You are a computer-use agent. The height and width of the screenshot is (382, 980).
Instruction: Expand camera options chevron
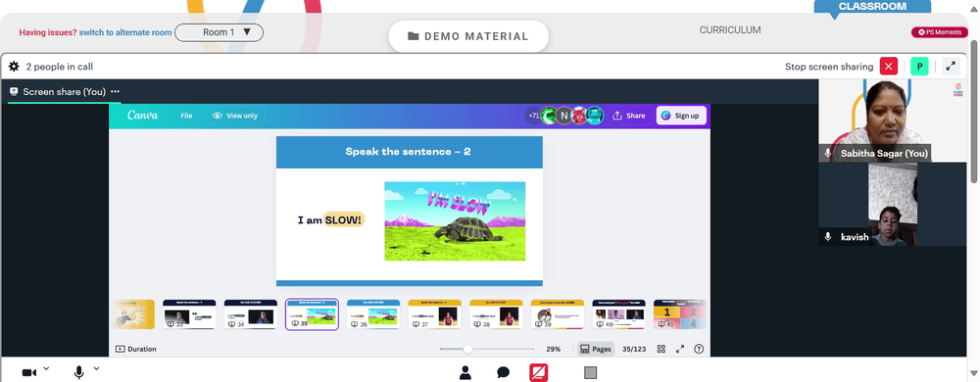(x=46, y=368)
